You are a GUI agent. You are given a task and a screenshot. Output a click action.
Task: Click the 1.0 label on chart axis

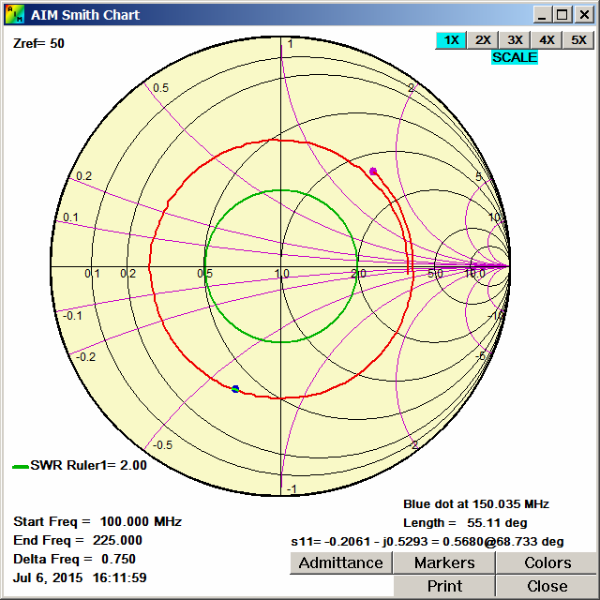click(x=282, y=274)
